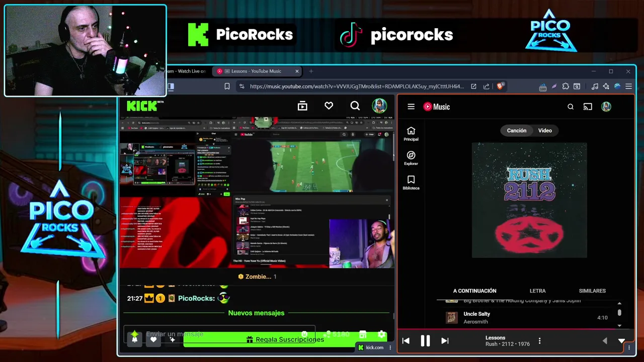Play Uncle Salty by Aerosmith

click(x=527, y=318)
